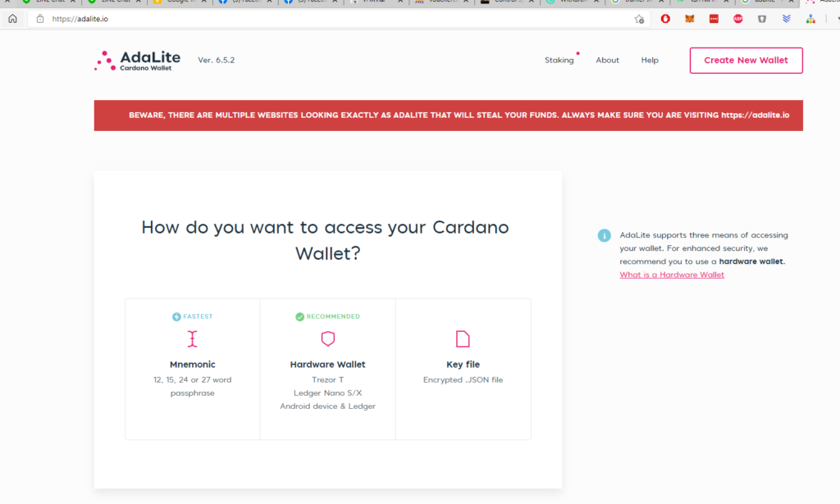Click the red BEWARE warning banner

[449, 116]
